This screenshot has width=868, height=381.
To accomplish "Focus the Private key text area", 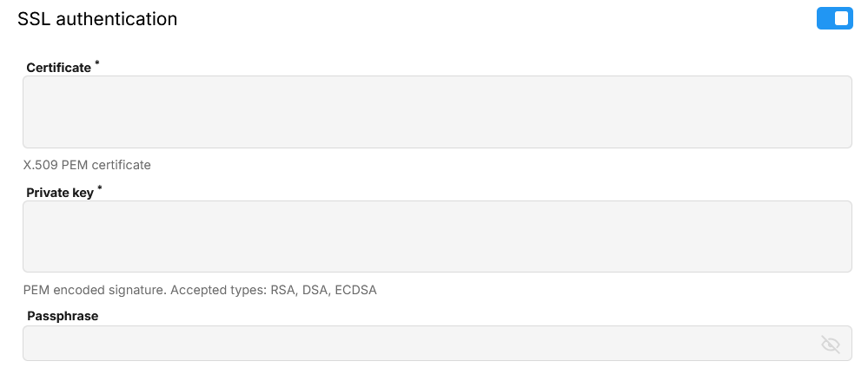I will coord(436,237).
